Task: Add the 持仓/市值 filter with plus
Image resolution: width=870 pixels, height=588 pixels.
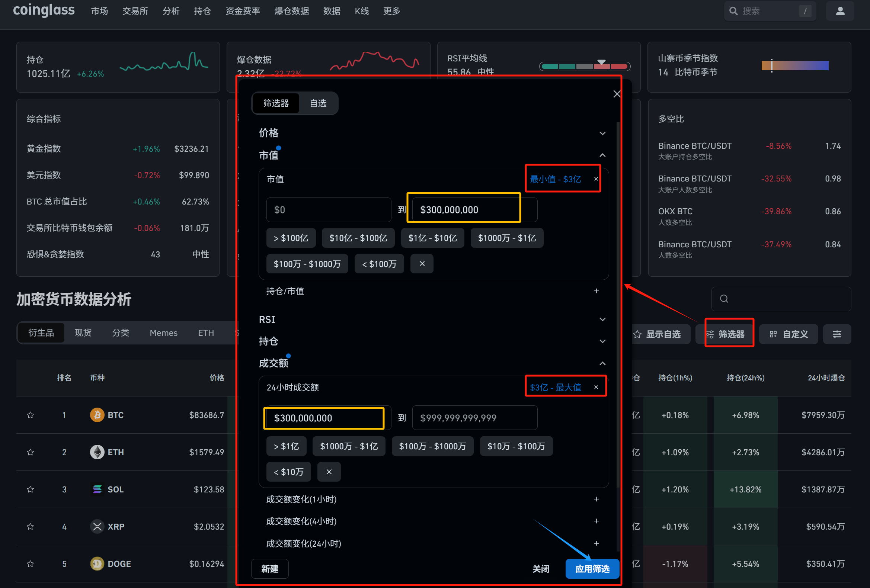Action: 596,290
